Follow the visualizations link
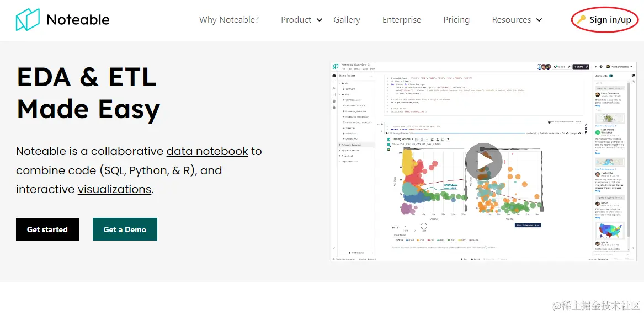The width and height of the screenshot is (644, 315). coord(114,189)
